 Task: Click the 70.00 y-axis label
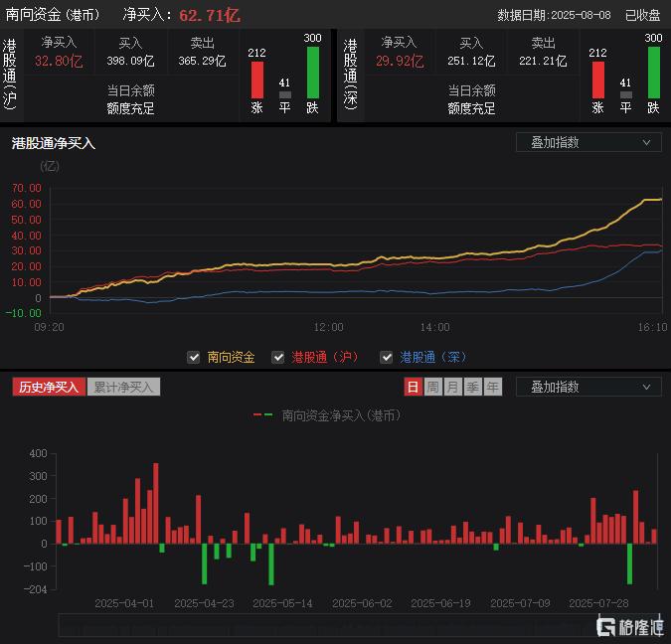[27, 188]
